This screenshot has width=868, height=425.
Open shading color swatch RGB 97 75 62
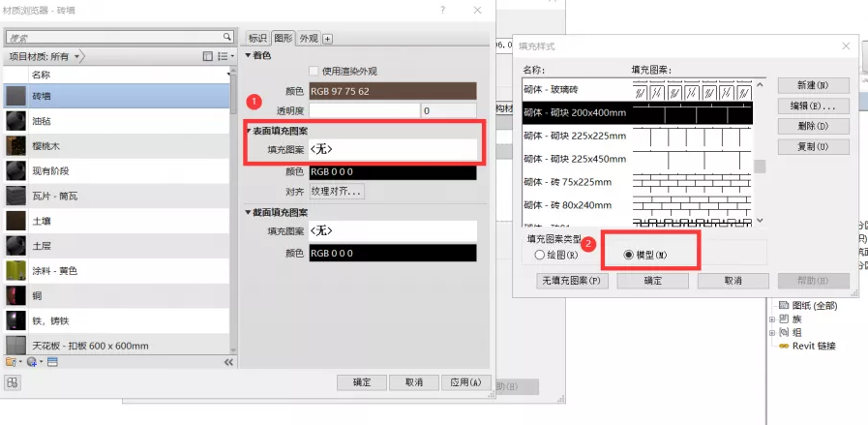393,91
